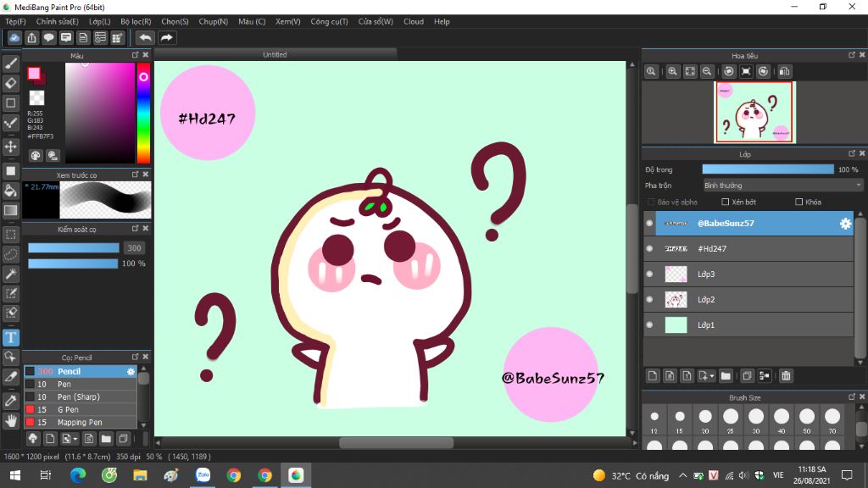Select the Lasso selection tool
The width and height of the screenshot is (868, 488).
point(10,254)
